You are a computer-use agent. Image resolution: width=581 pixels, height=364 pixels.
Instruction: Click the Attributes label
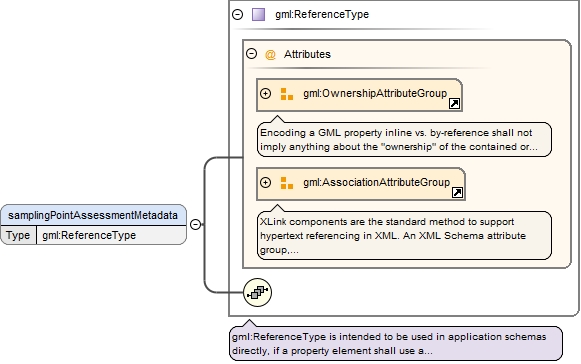307,54
